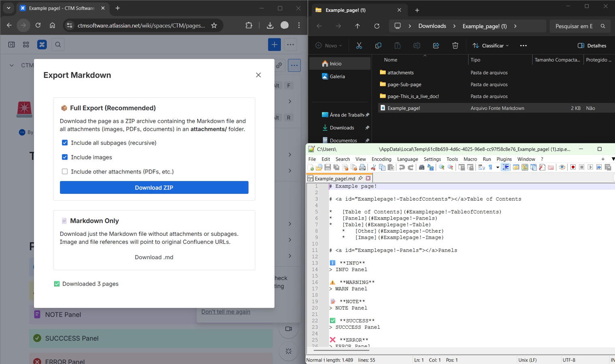Viewport: 615px width, 364px height.
Task: Click the New file icon in Notepad++ toolbar
Action: 311,167
